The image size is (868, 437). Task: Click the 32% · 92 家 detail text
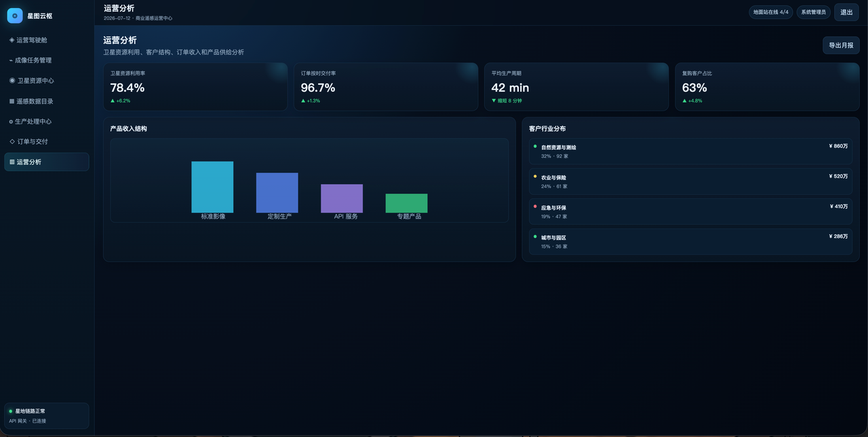point(555,156)
